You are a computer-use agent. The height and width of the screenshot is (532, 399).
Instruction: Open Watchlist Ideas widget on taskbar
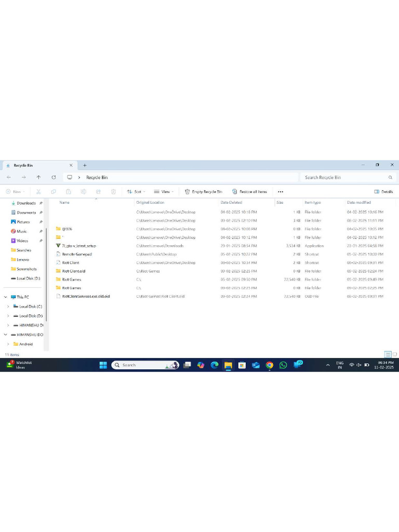[19, 365]
